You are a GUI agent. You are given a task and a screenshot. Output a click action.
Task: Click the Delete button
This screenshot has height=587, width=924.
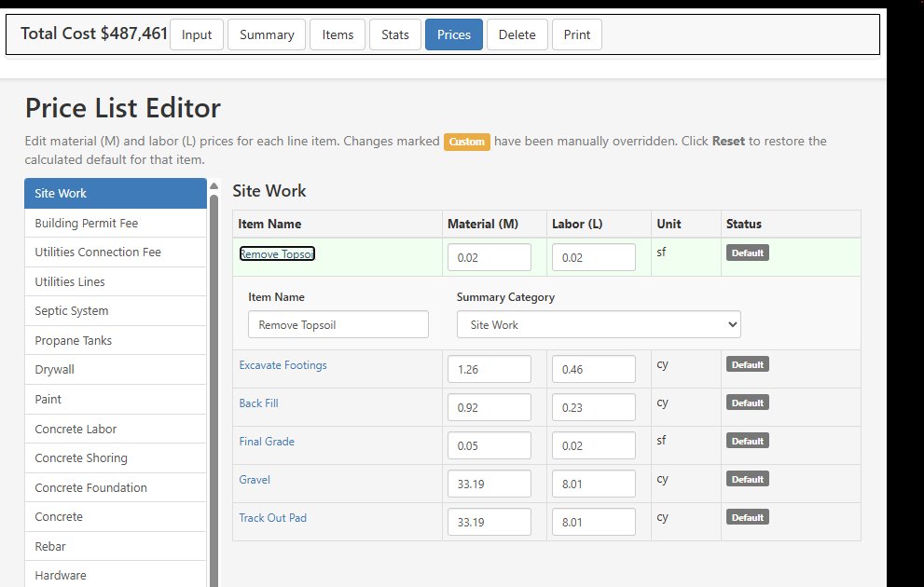point(517,34)
